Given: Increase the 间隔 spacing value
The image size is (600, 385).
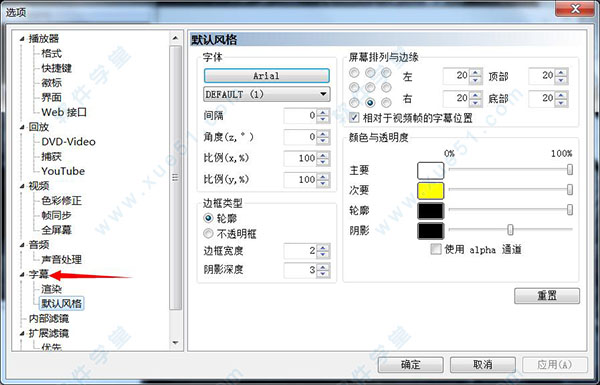Looking at the screenshot, I should click(x=323, y=113).
